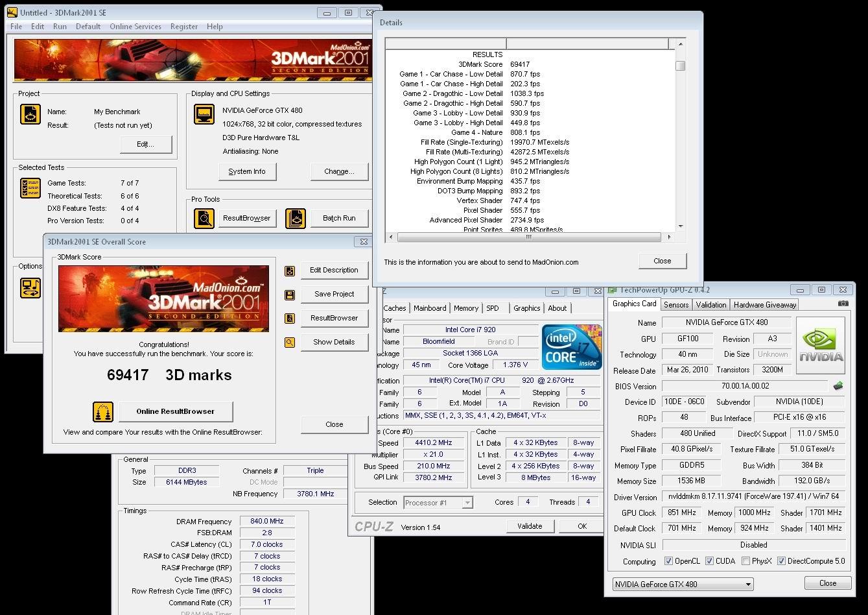Click the Online ResultBrowser button
Viewport: 868px width, 615px height.
point(174,411)
